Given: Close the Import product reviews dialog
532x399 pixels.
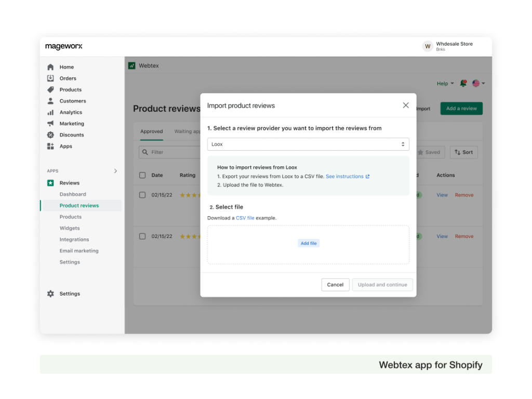Looking at the screenshot, I should [x=406, y=105].
